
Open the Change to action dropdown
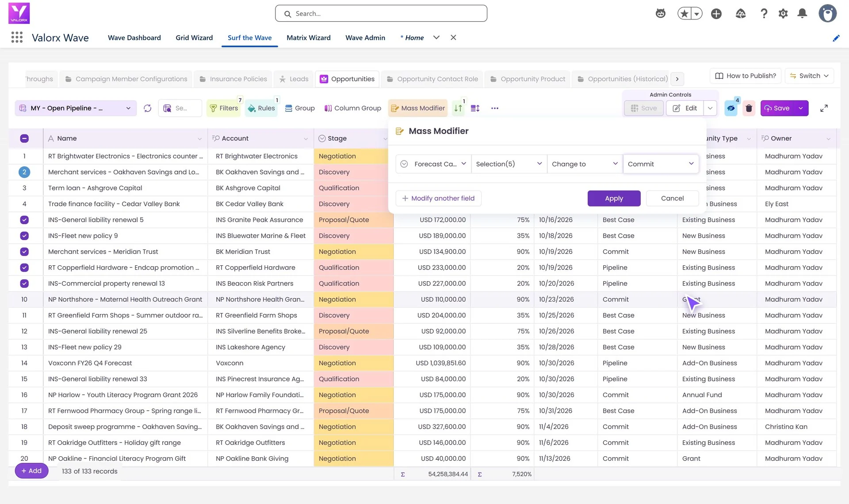pos(585,164)
